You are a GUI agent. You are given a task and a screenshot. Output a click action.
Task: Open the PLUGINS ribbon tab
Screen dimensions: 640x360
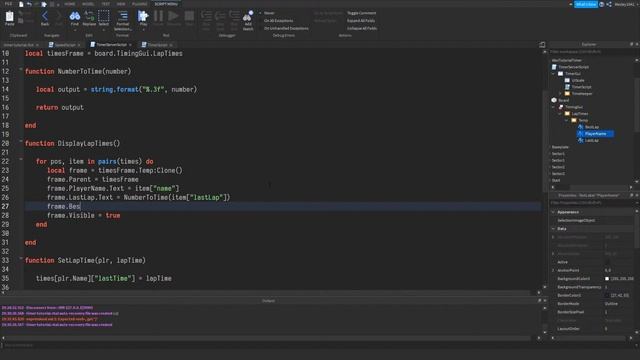point(140,4)
